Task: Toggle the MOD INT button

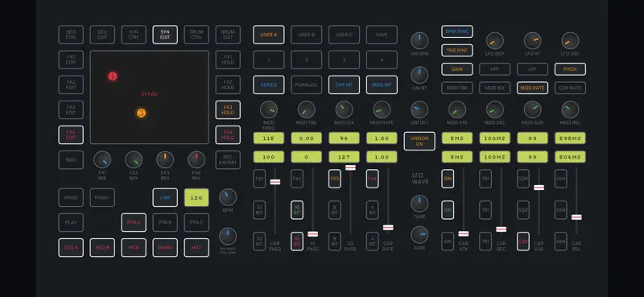Action: [382, 85]
